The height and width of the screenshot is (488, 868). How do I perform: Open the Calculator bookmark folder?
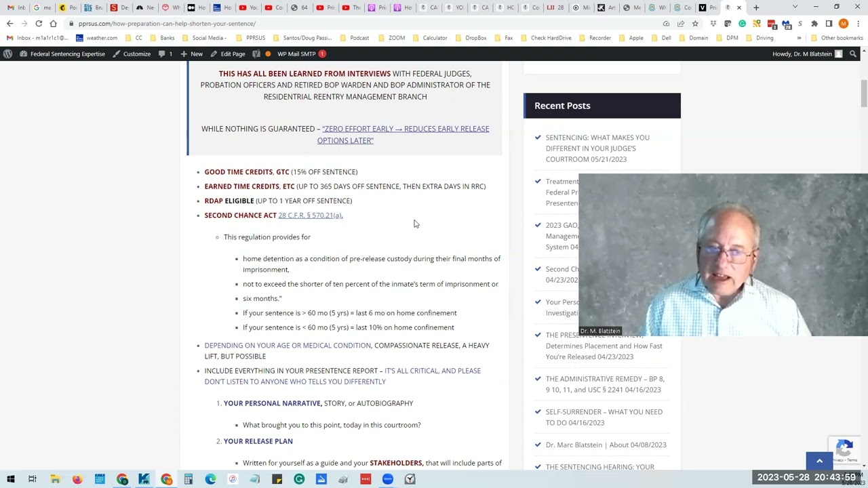click(429, 38)
